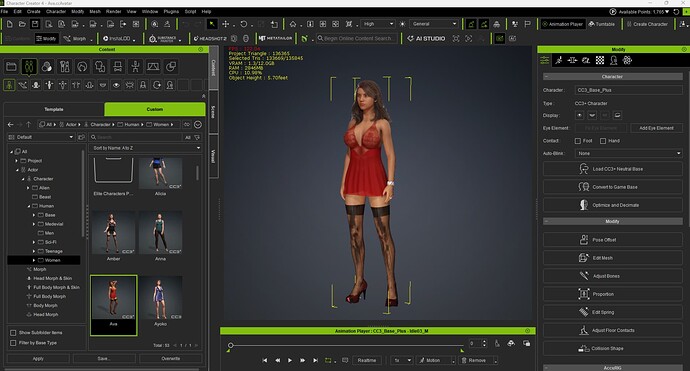The height and width of the screenshot is (371, 690).
Task: Switch to the Template tab
Action: (54, 109)
